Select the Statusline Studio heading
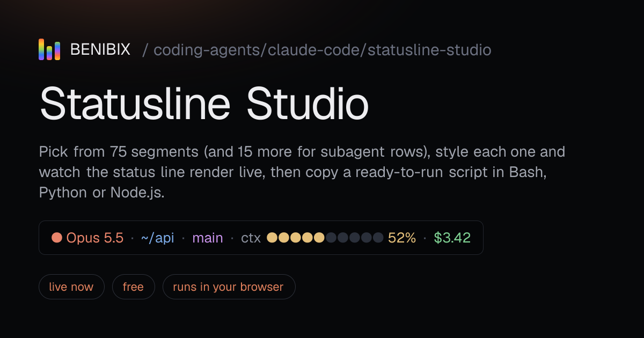This screenshot has width=644, height=338. pos(204,103)
